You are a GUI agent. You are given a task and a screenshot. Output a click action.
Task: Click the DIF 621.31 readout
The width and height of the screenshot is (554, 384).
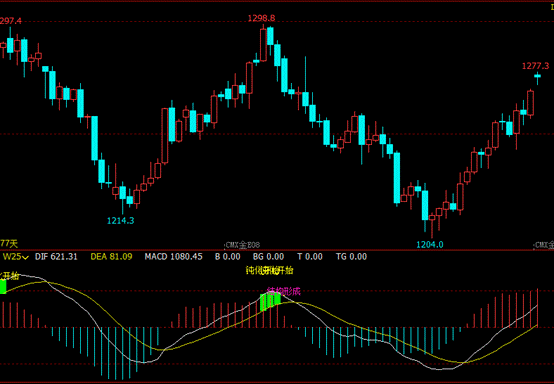[56, 257]
